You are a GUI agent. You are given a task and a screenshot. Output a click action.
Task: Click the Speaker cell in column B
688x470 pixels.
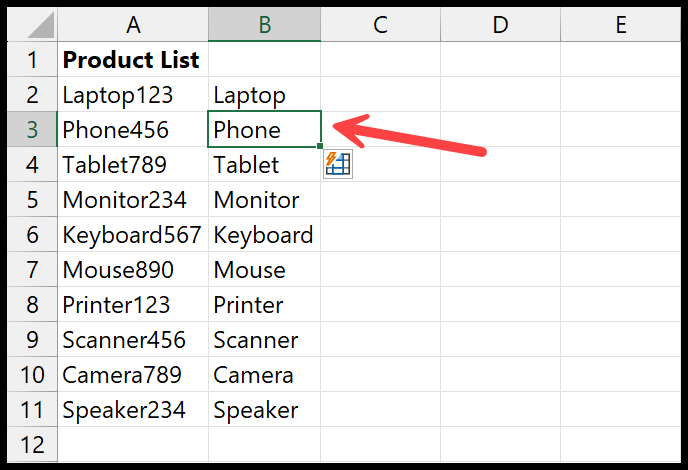(x=265, y=409)
